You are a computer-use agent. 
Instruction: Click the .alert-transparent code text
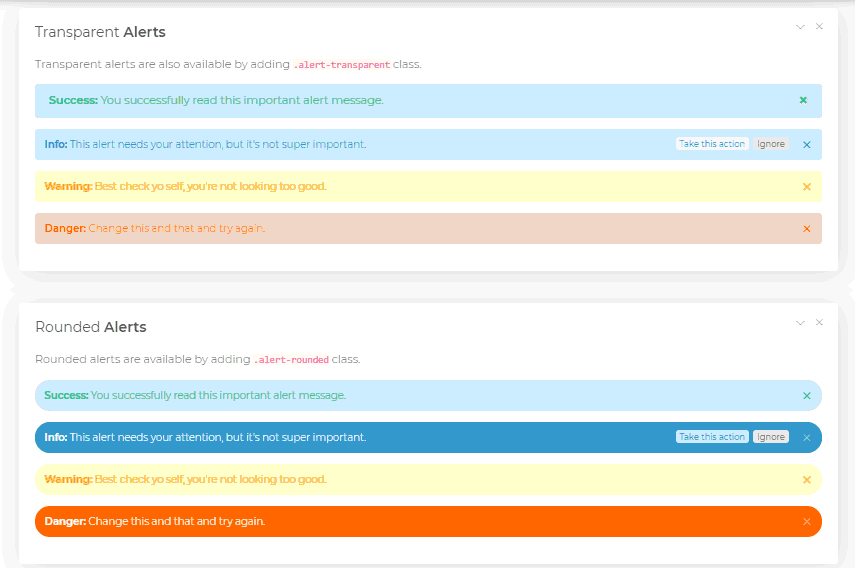(x=342, y=64)
